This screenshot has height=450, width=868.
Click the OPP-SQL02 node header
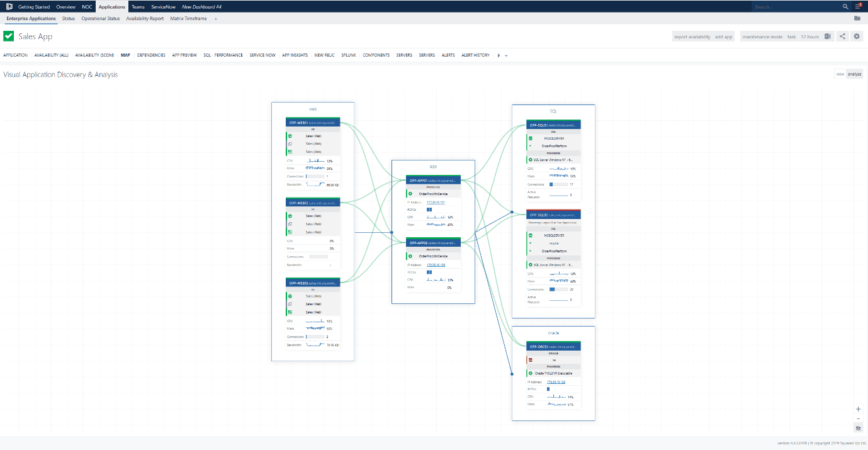[553, 215]
